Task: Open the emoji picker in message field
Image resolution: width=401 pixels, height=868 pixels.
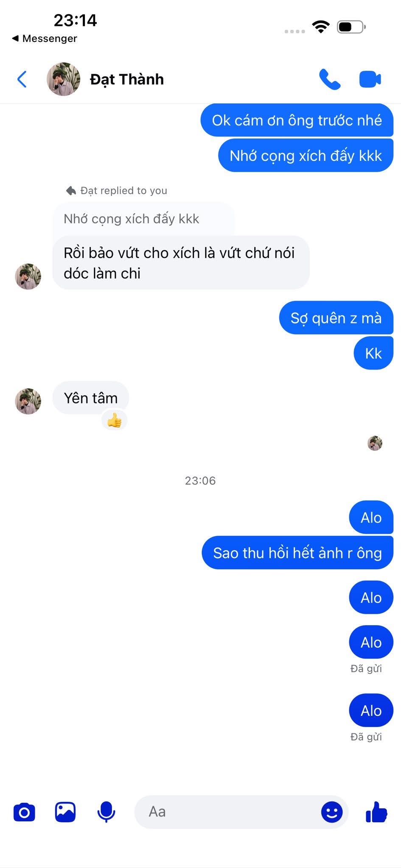Action: pyautogui.click(x=332, y=812)
